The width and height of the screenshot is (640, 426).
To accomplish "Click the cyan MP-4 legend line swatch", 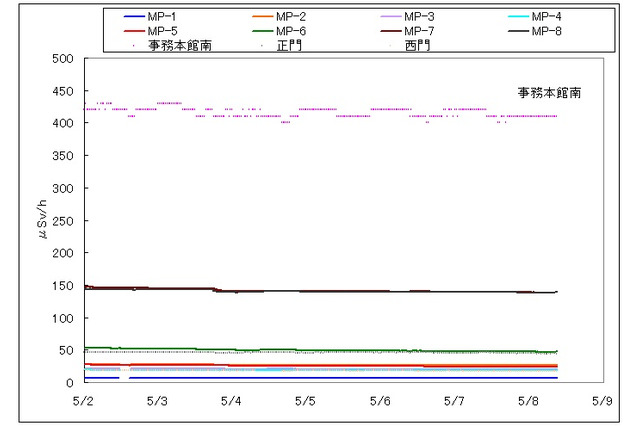I will [x=518, y=17].
